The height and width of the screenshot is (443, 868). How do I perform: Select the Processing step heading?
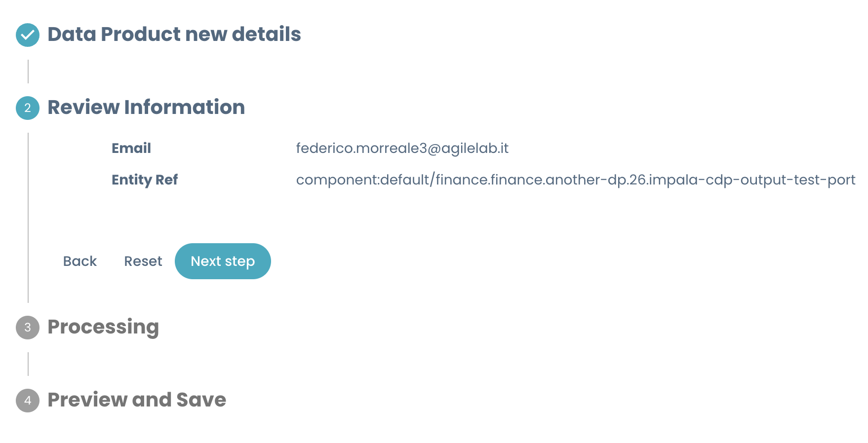click(x=103, y=327)
